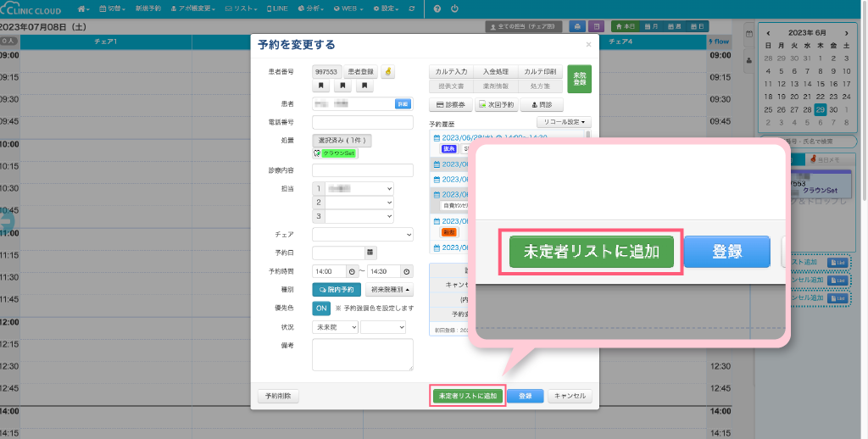Click the first bookmark flag under patient number
Screen dimensions: 868x439
click(x=321, y=86)
